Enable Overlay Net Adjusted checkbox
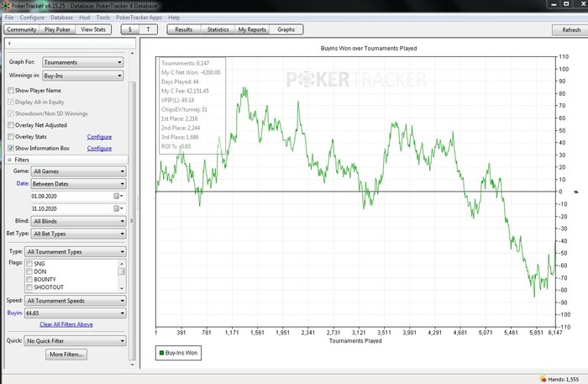This screenshot has width=588, height=384. [x=11, y=125]
